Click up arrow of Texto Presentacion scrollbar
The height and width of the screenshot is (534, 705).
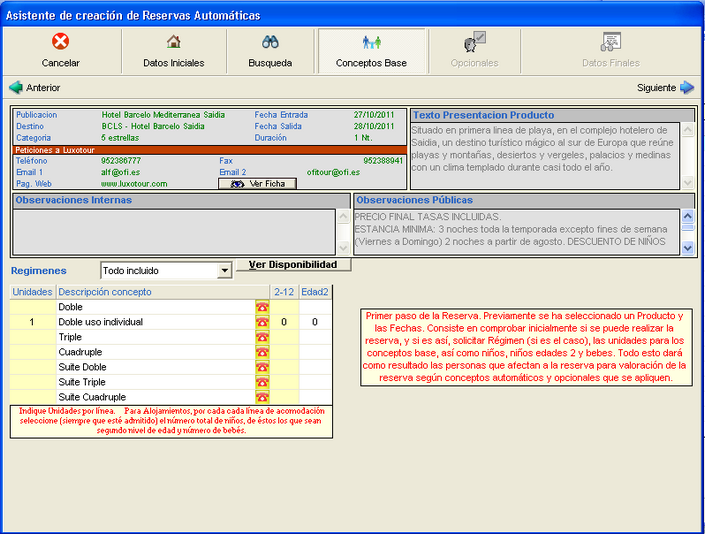[x=687, y=130]
